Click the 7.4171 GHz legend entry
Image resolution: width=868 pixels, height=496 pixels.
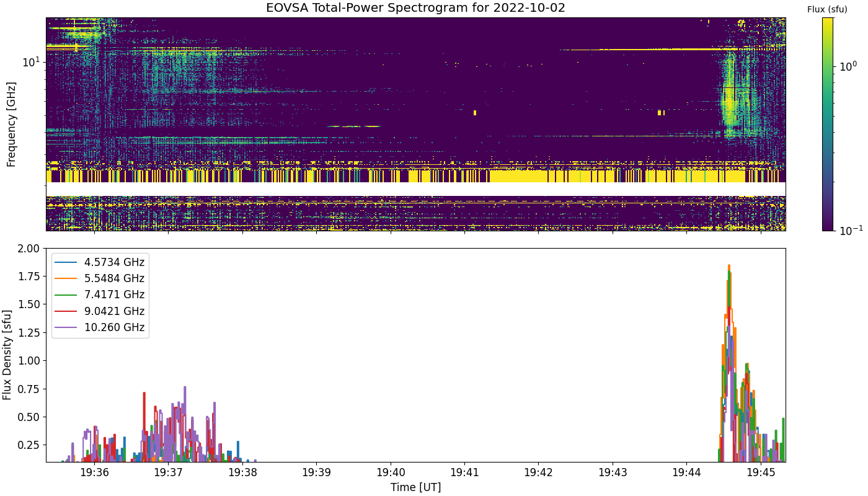[x=100, y=294]
